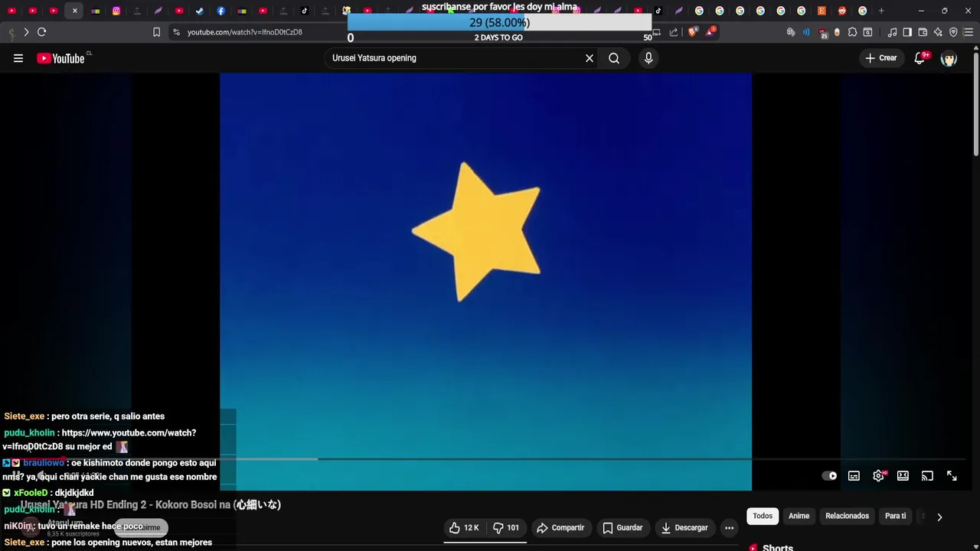The width and height of the screenshot is (980, 551).
Task: Reload the page in browser
Action: [x=42, y=32]
